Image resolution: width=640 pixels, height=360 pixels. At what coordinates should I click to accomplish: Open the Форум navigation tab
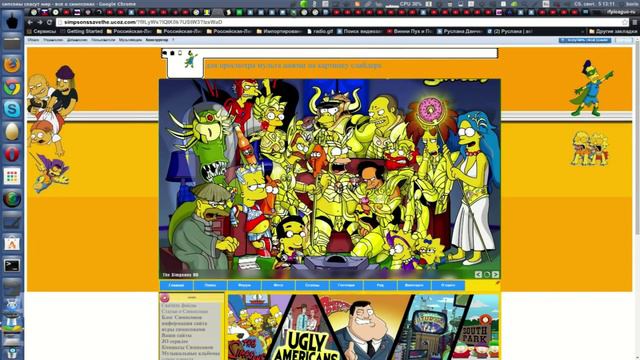pyautogui.click(x=244, y=285)
